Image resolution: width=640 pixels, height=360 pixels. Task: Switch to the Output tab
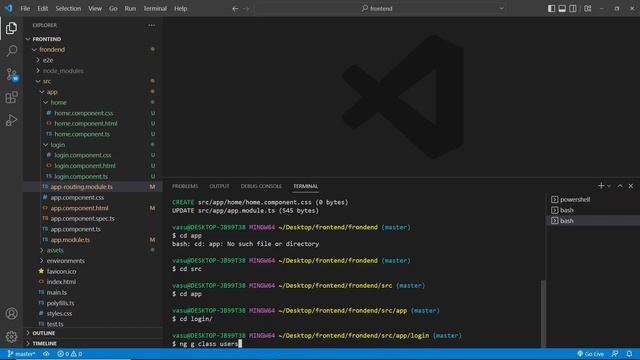(x=219, y=186)
